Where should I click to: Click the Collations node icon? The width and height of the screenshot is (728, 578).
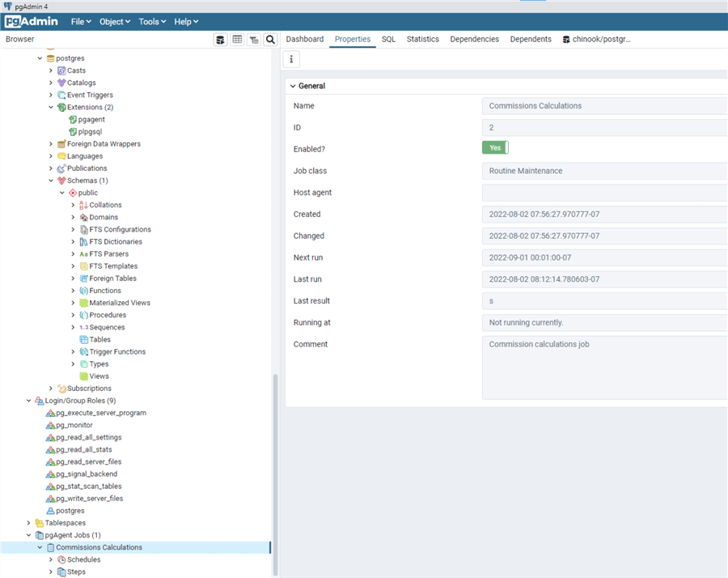tap(83, 205)
